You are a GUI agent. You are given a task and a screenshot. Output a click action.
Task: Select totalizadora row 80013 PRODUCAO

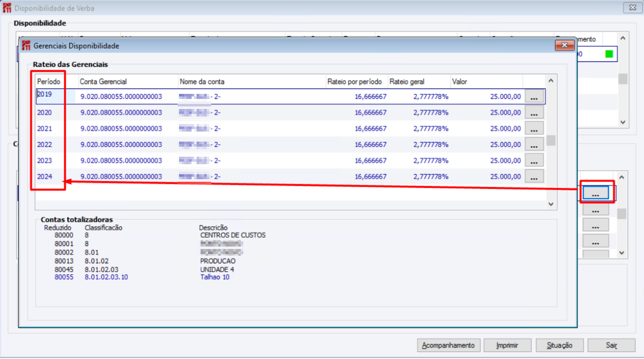[145, 261]
